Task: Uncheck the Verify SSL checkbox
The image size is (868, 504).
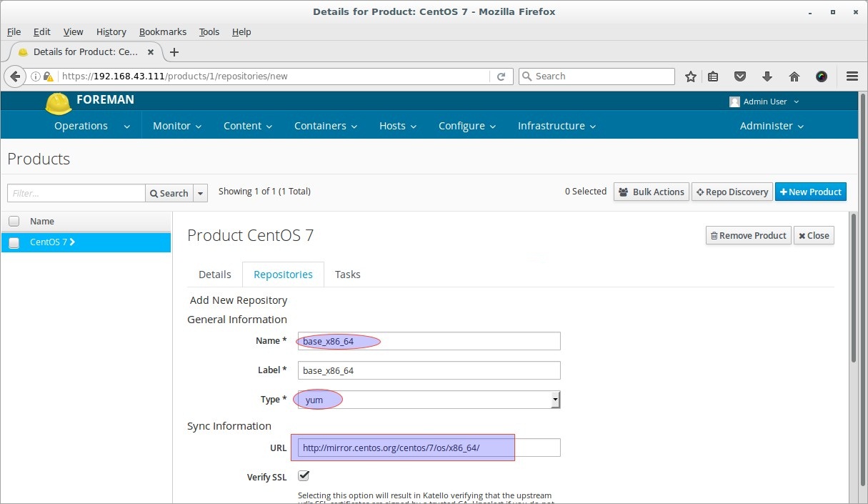Action: [x=304, y=475]
